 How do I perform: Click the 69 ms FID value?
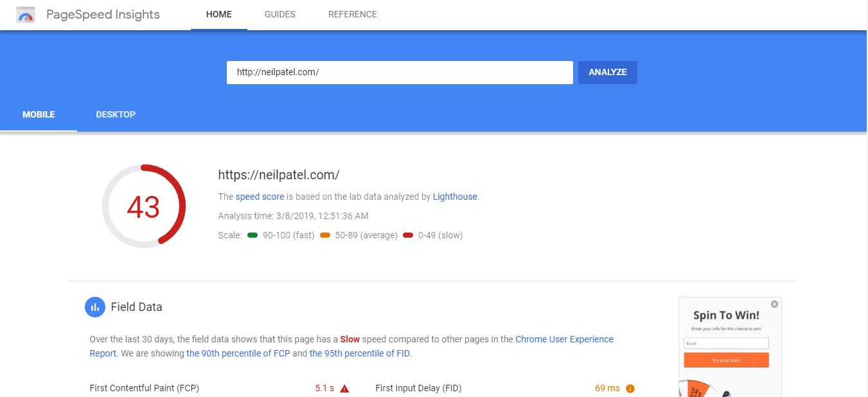click(x=607, y=388)
